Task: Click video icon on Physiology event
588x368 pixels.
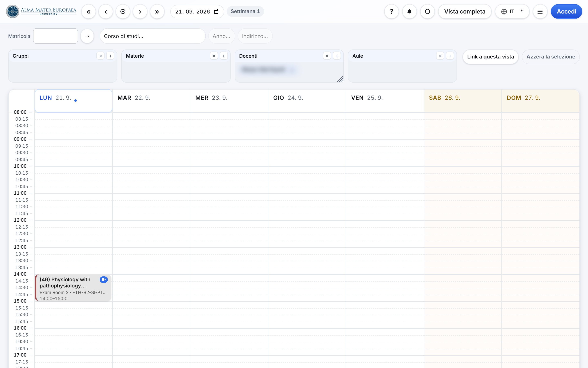Action: click(x=104, y=279)
